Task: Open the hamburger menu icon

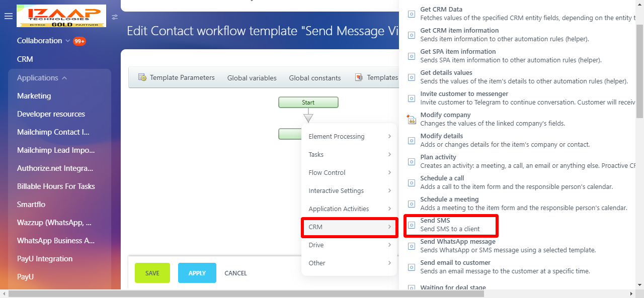Action: (x=8, y=17)
